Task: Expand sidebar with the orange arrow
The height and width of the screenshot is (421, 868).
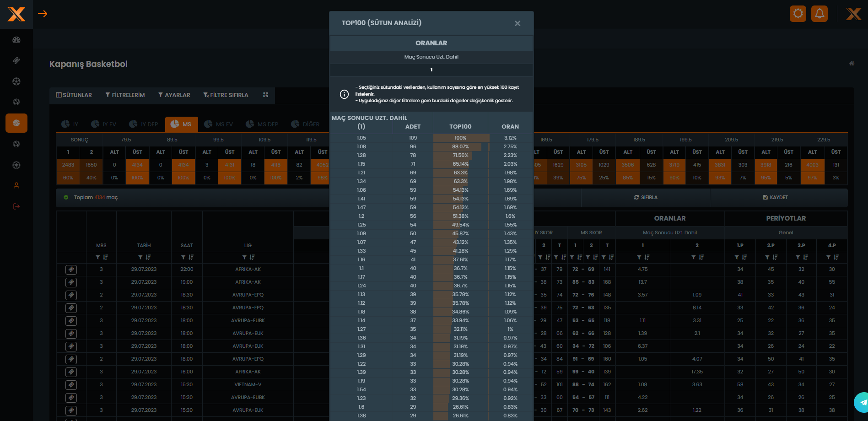Action: coord(43,14)
